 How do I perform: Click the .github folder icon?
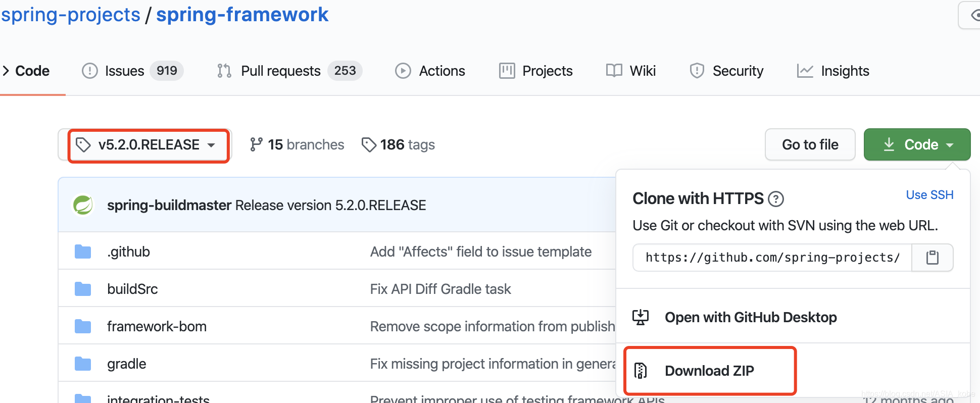pyautogui.click(x=83, y=251)
